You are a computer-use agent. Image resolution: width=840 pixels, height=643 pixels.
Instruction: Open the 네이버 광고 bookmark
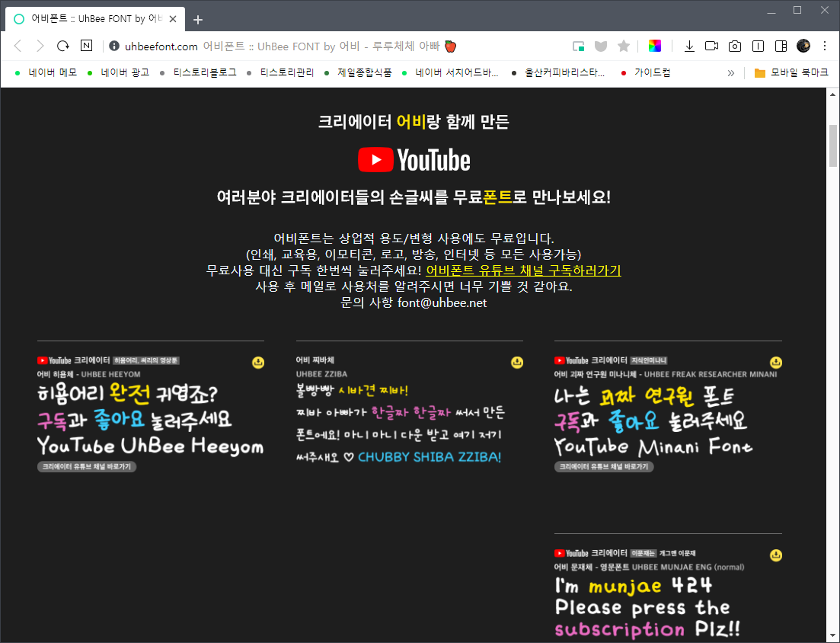coord(118,72)
